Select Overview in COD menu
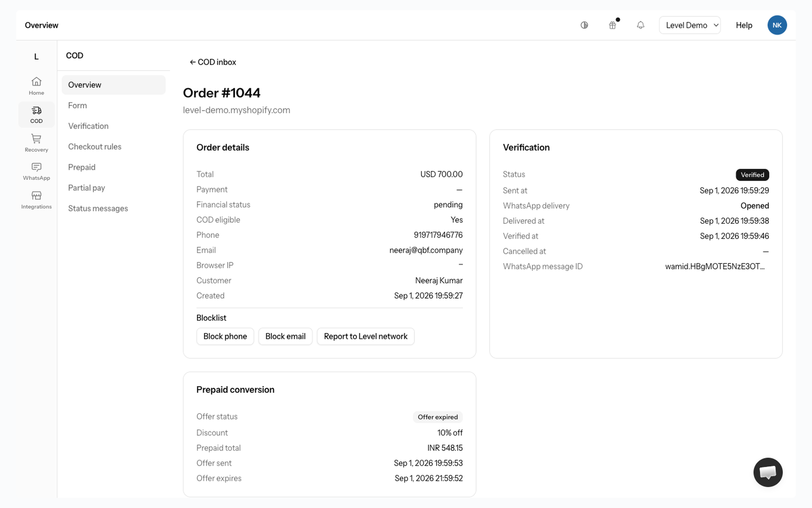Image resolution: width=812 pixels, height=508 pixels. 113,85
